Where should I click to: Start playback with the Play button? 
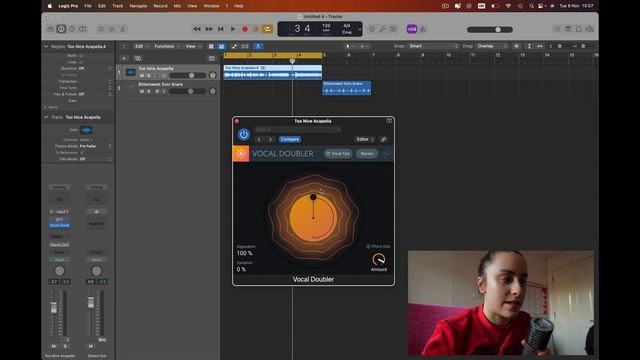(233, 29)
